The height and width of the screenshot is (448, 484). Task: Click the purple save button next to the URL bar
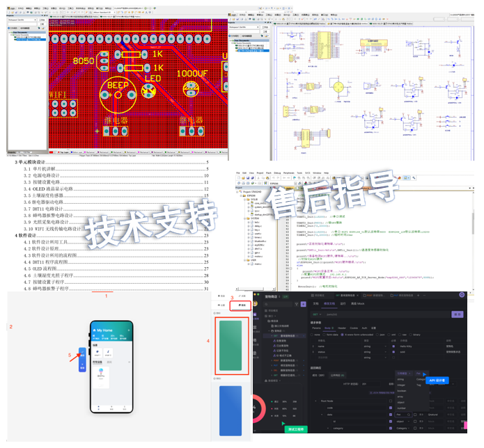(x=458, y=314)
